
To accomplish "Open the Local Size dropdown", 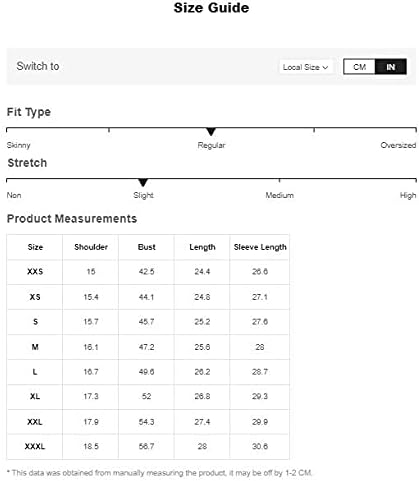I will [x=305, y=67].
